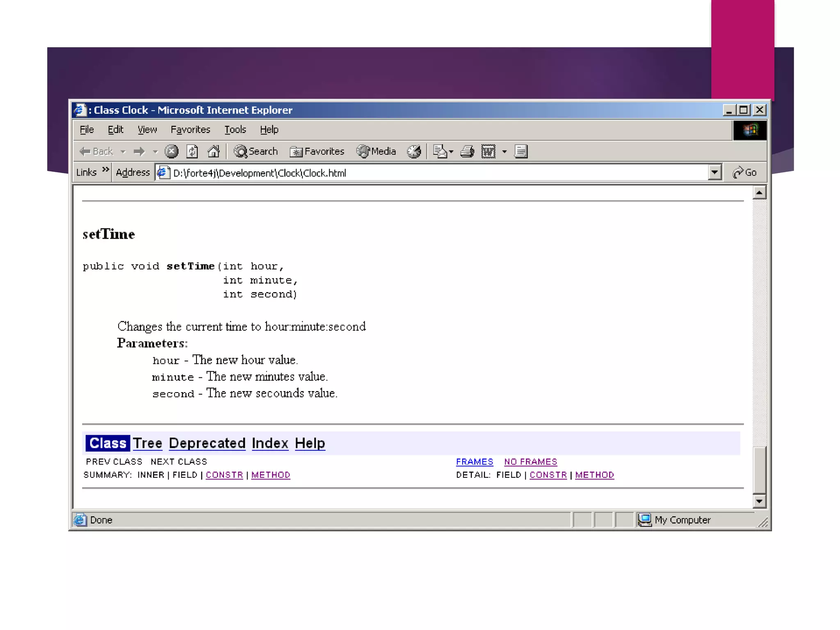This screenshot has width=840, height=630.
Task: Open the File menu
Action: tap(87, 130)
